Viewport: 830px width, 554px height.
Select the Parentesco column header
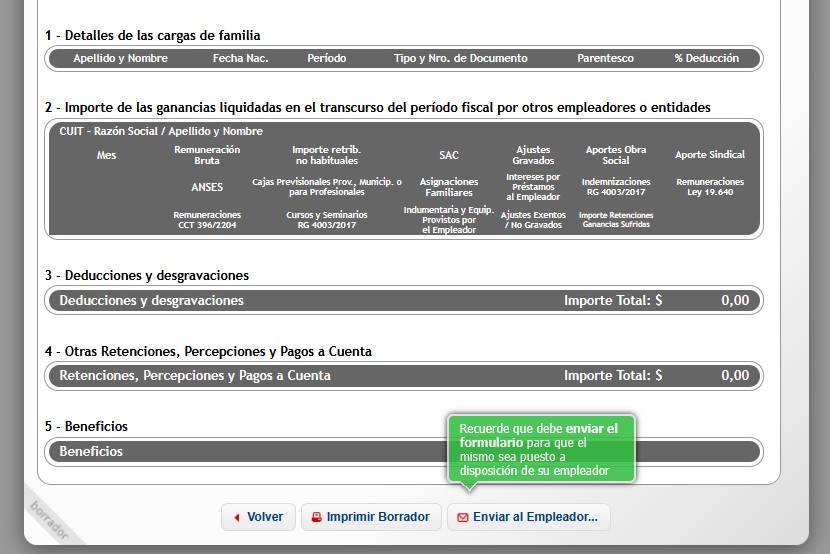(605, 58)
